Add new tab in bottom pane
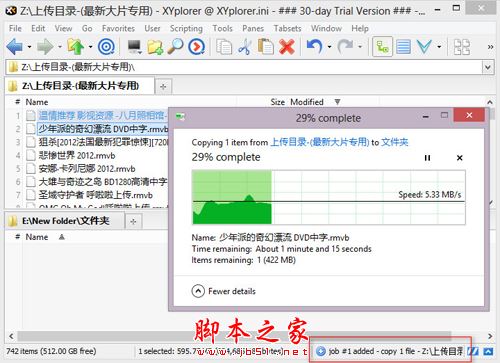 coord(133,221)
